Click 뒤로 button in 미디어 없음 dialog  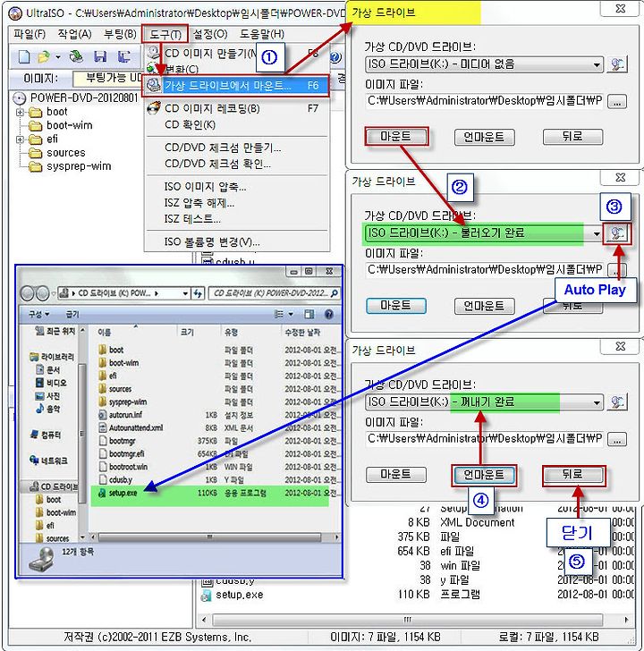point(572,137)
